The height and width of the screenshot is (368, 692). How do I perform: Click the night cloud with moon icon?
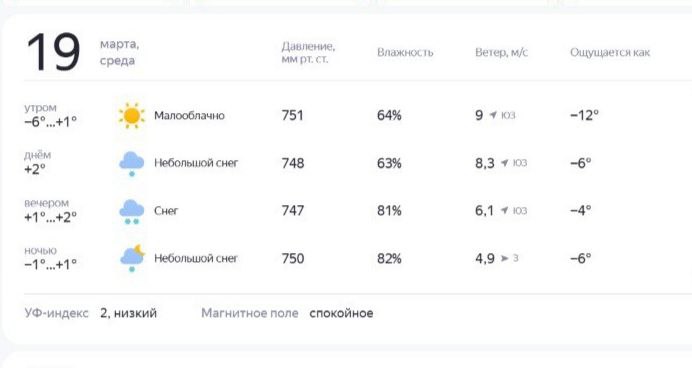(132, 258)
